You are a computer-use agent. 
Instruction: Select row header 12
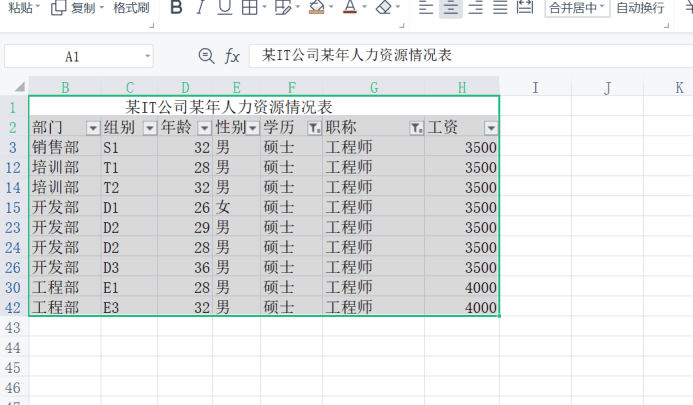pos(13,168)
